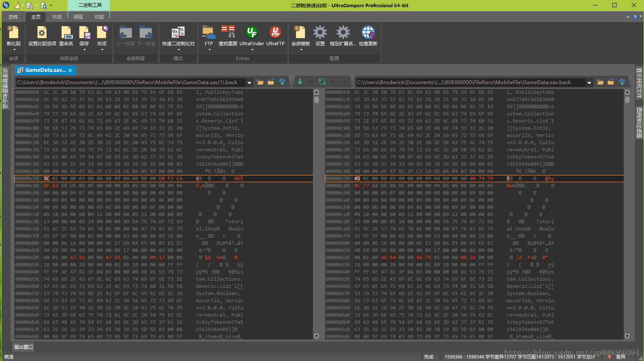
Task: Open the 资源管理器和会话 side panel
Action: [5, 88]
